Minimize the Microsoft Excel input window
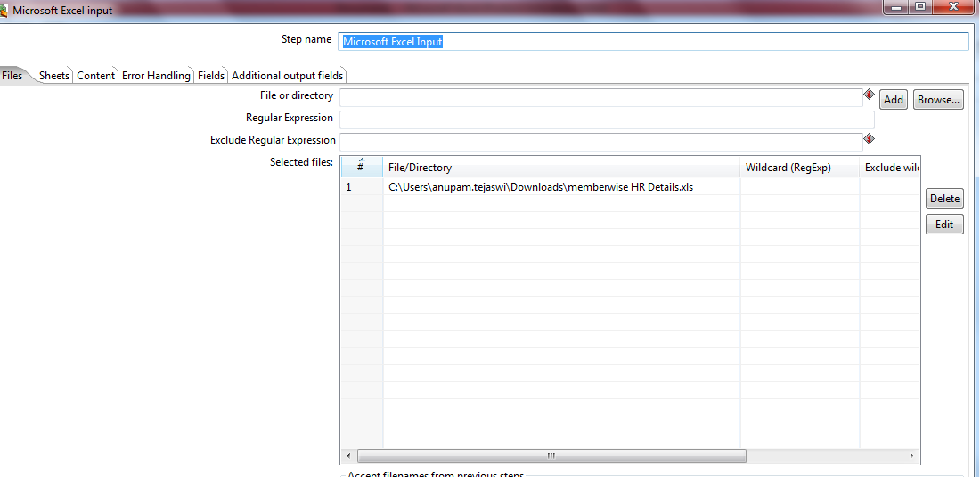 coord(896,6)
